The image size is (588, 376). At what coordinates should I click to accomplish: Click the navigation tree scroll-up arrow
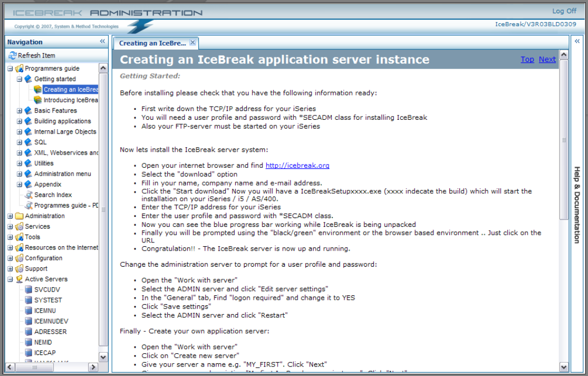point(103,68)
